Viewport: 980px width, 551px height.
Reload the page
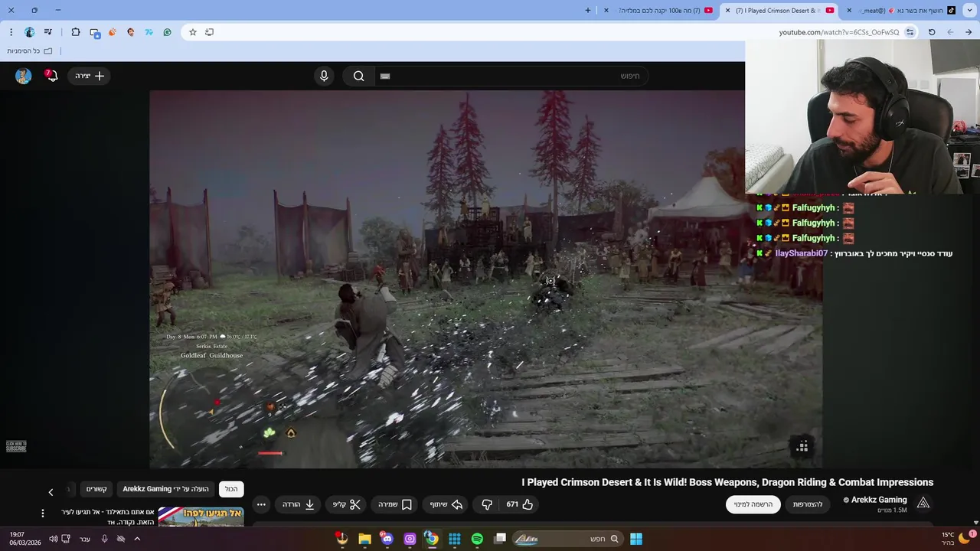(932, 32)
